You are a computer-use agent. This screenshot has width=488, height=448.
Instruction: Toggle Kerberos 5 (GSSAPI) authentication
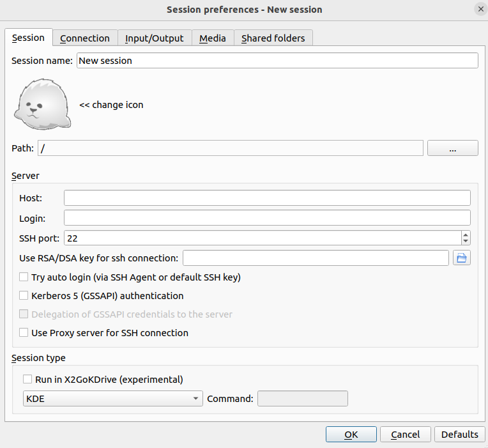tap(24, 296)
